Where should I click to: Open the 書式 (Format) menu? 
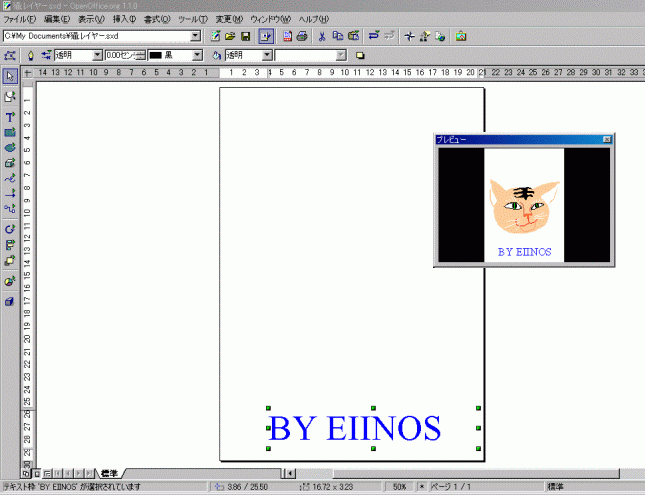[x=154, y=19]
